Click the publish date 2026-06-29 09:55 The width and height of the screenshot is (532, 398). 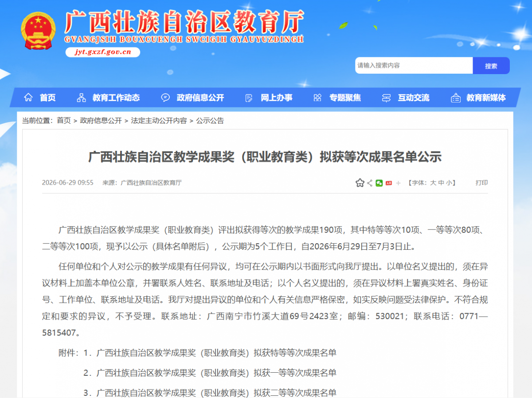click(x=68, y=183)
